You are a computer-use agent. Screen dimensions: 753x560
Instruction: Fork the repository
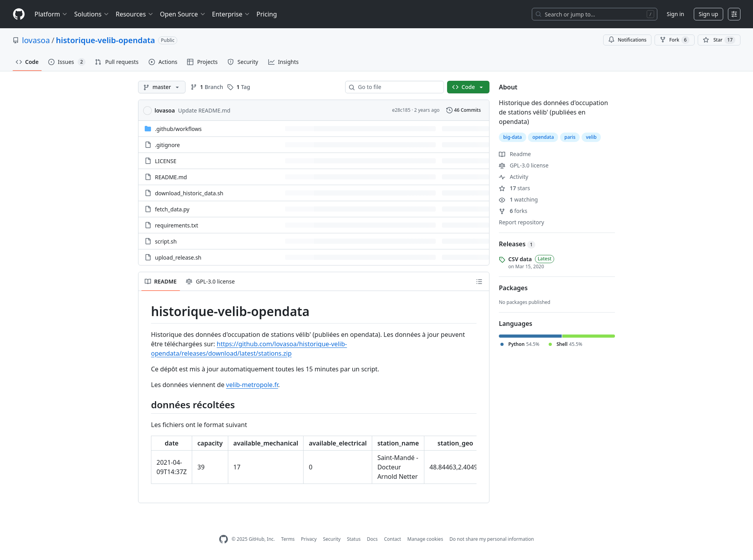point(674,40)
